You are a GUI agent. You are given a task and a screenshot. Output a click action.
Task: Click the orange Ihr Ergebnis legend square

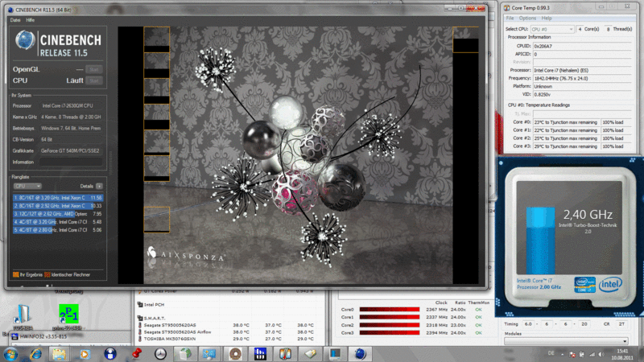point(15,274)
